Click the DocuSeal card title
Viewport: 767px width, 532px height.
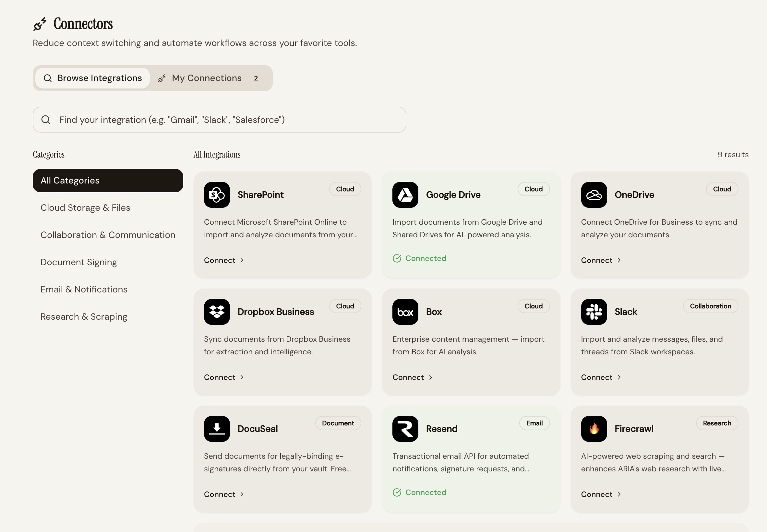click(x=258, y=429)
